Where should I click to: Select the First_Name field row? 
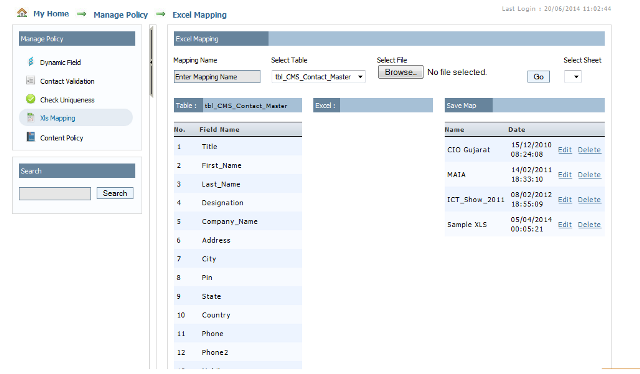coord(238,165)
